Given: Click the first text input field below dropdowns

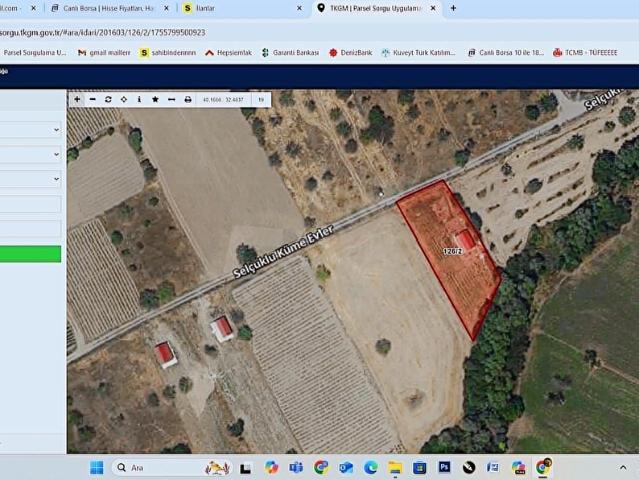Looking at the screenshot, I should click(x=30, y=204).
